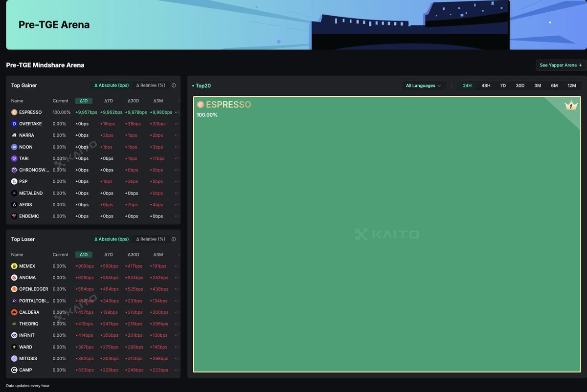Click the MITOSIS token icon
Screen dimensions: 587x392
14,359
